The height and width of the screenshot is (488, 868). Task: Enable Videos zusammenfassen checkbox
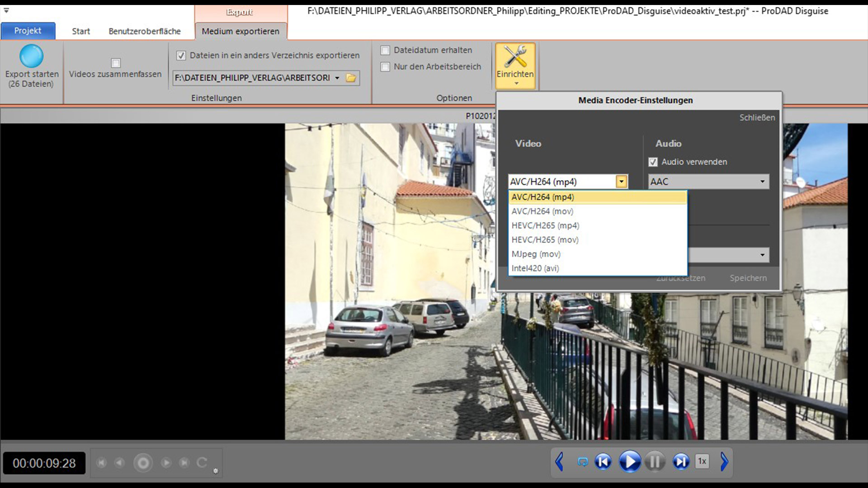116,63
